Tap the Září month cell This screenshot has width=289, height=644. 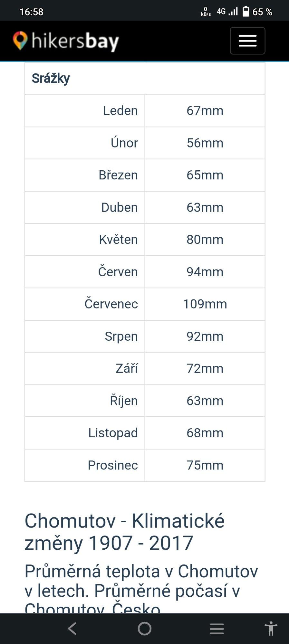127,368
